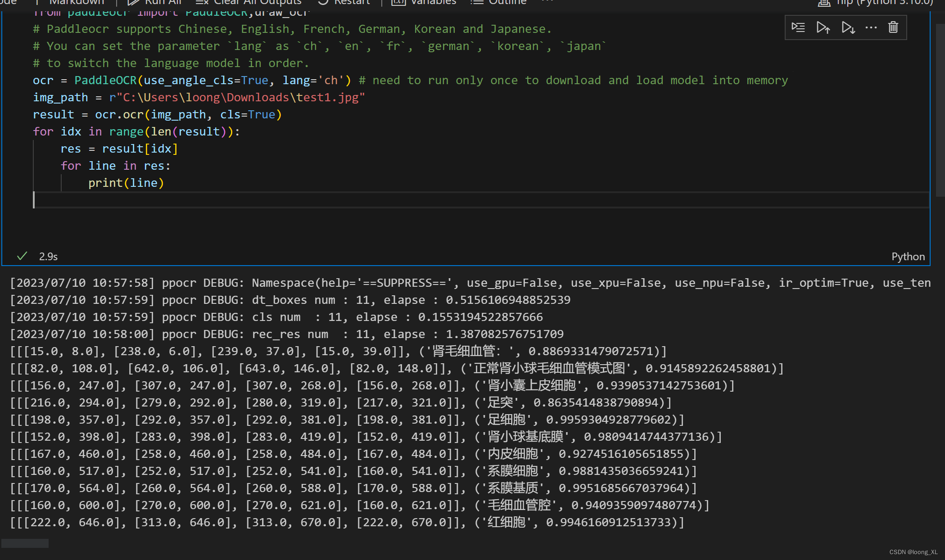Click the 2.9s execution time label

(x=48, y=257)
